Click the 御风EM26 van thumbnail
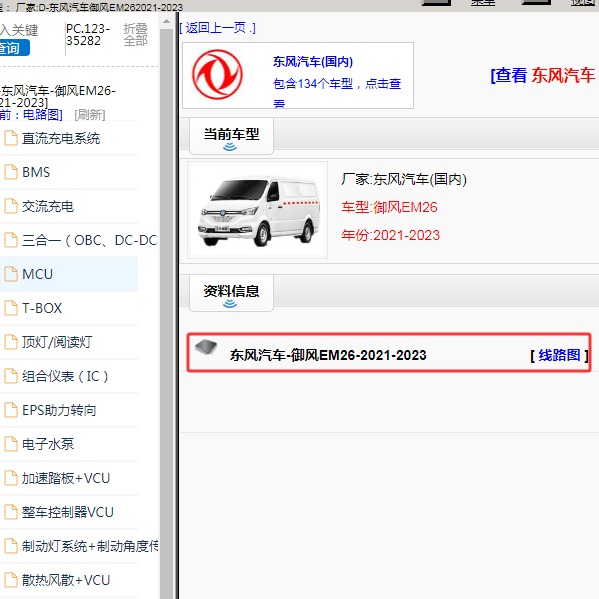This screenshot has height=599, width=599. point(257,210)
